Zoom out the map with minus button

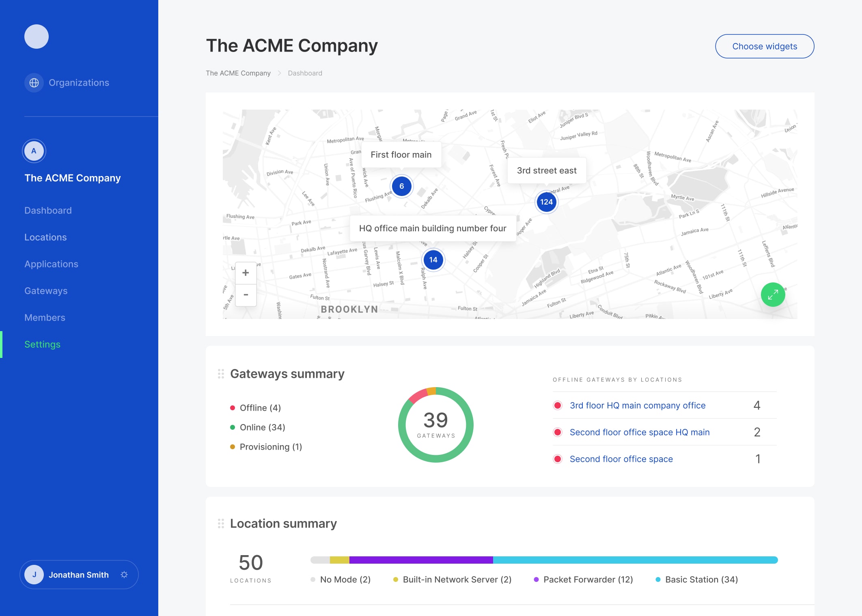coord(246,295)
